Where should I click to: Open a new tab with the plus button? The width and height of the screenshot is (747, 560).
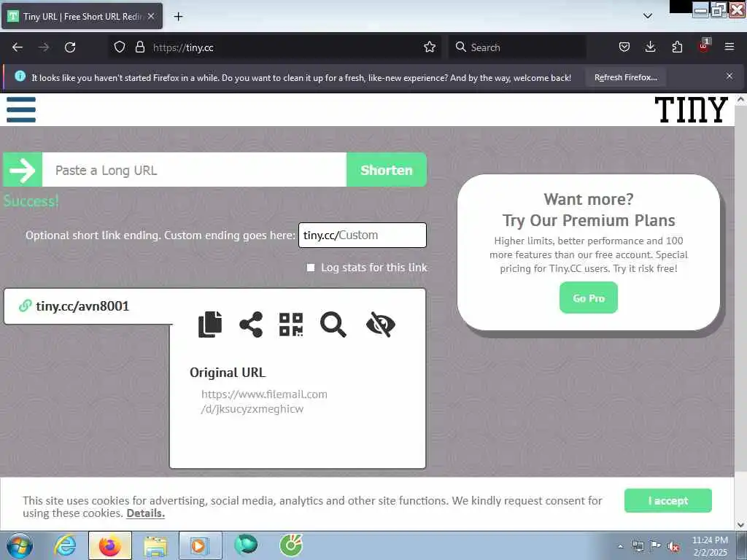(178, 17)
